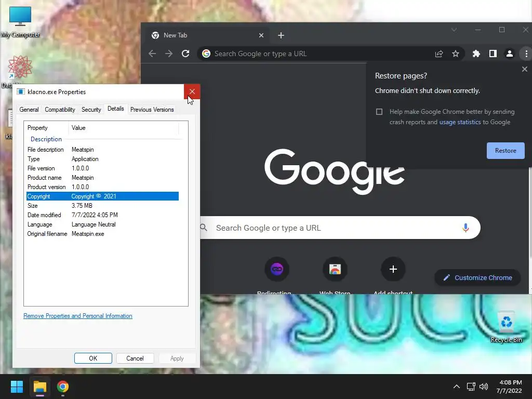Open My Computer desktop icon
532x399 pixels.
[20, 22]
